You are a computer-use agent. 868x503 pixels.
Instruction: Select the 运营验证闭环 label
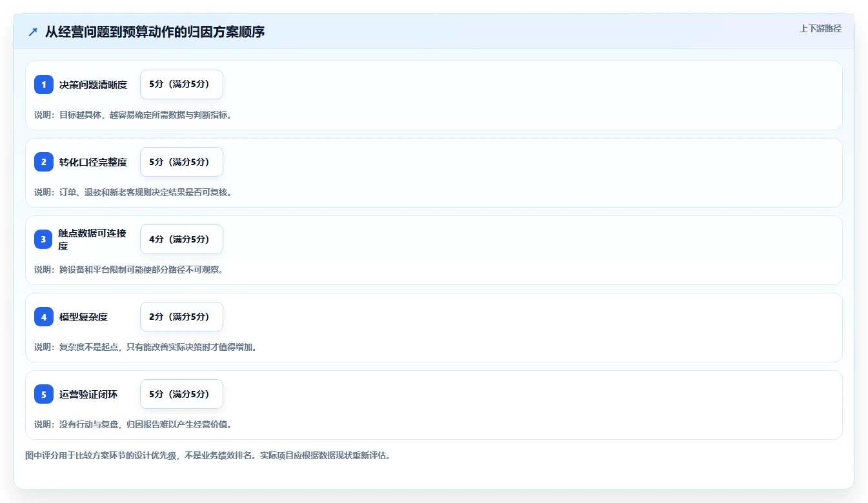[88, 394]
